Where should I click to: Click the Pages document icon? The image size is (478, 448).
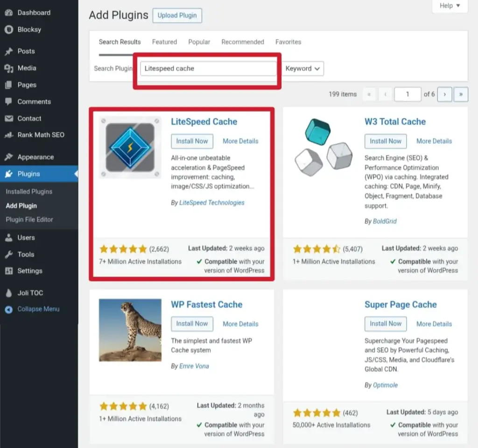point(9,85)
